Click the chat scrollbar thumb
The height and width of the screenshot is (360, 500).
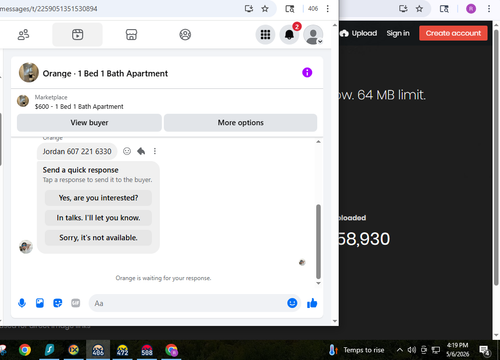pyautogui.click(x=318, y=242)
